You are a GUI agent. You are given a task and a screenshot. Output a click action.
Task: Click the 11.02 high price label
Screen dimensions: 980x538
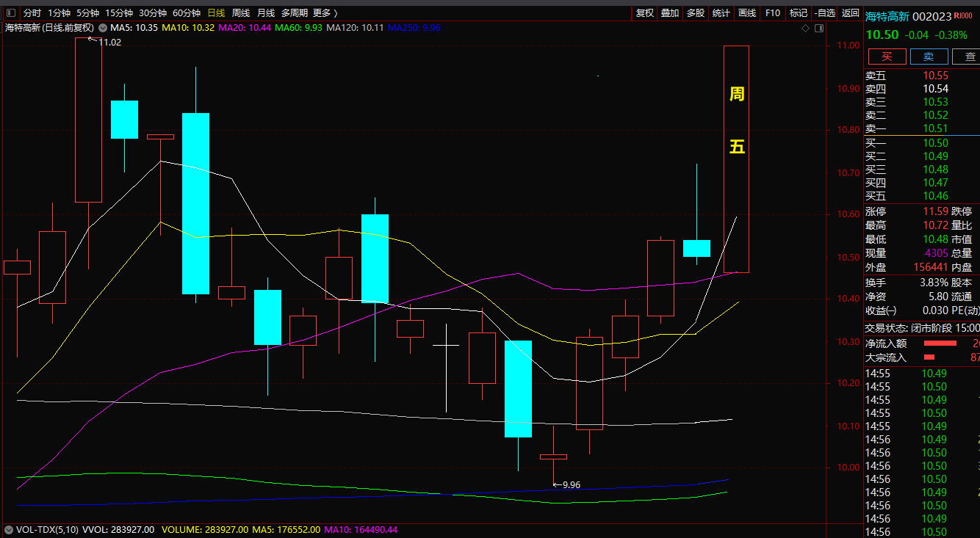(110, 43)
